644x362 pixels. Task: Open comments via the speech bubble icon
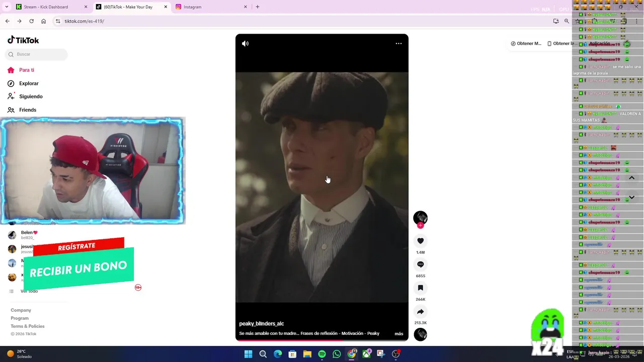[x=420, y=264]
